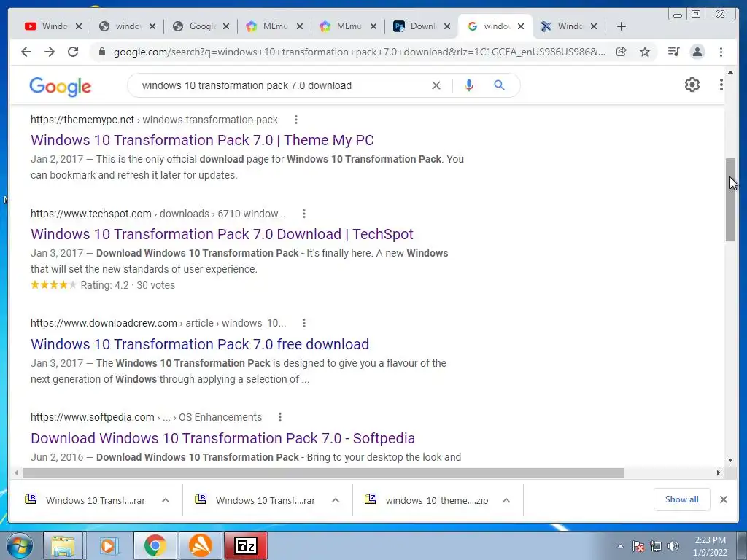Bookmark this page with the star icon
Screen dimensions: 747x560
(645, 52)
